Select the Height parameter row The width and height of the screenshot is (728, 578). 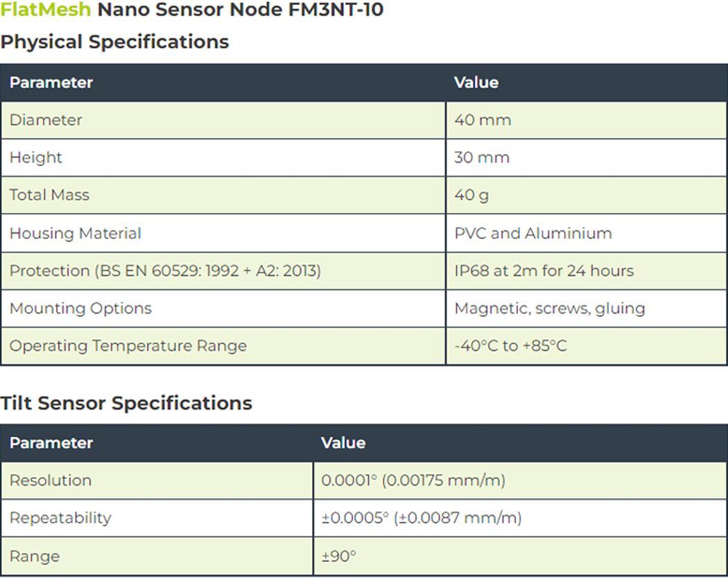[36, 158]
